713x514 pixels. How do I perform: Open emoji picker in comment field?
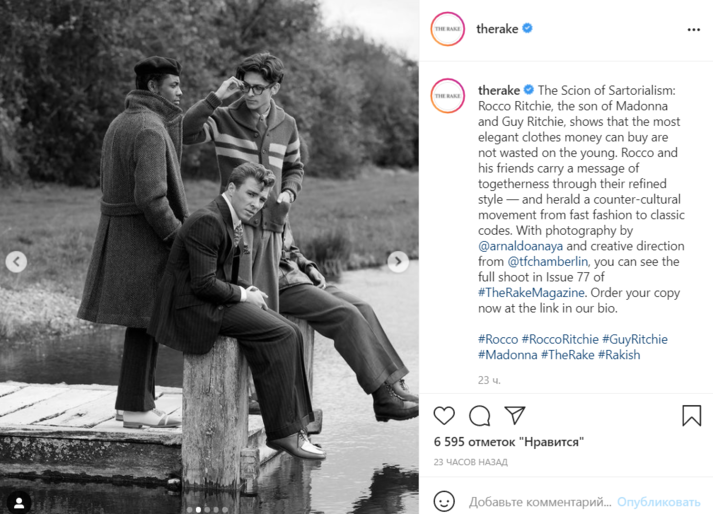point(444,501)
